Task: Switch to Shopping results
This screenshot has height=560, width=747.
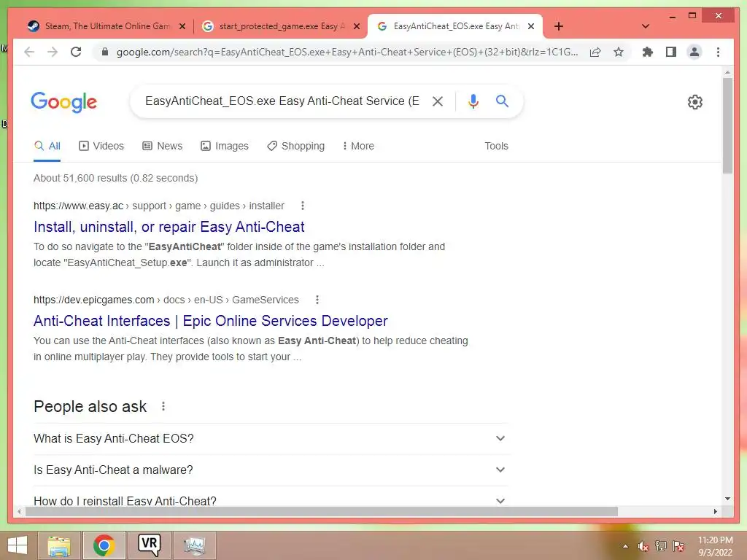Action: [296, 146]
